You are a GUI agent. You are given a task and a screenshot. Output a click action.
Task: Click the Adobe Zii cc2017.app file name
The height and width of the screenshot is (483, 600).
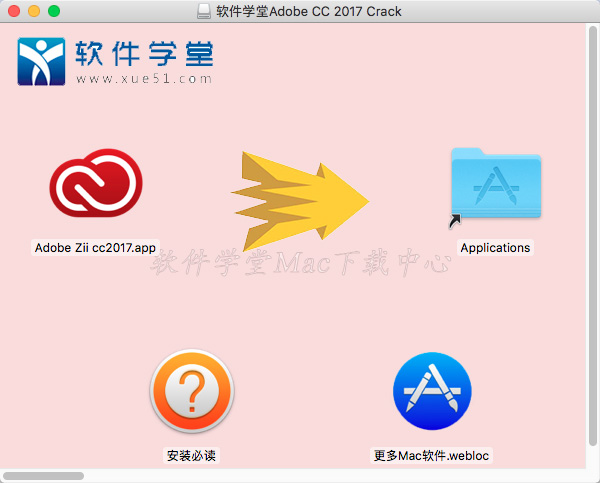pyautogui.click(x=95, y=248)
